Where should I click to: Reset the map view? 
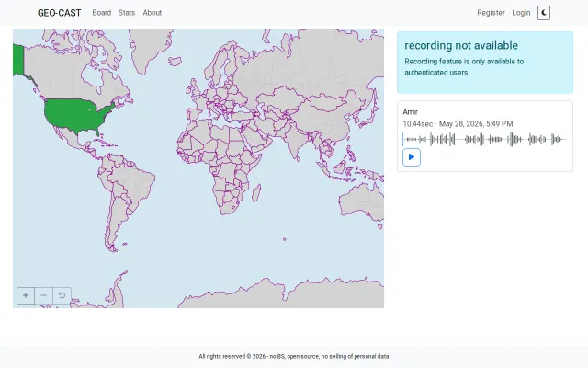(x=62, y=295)
